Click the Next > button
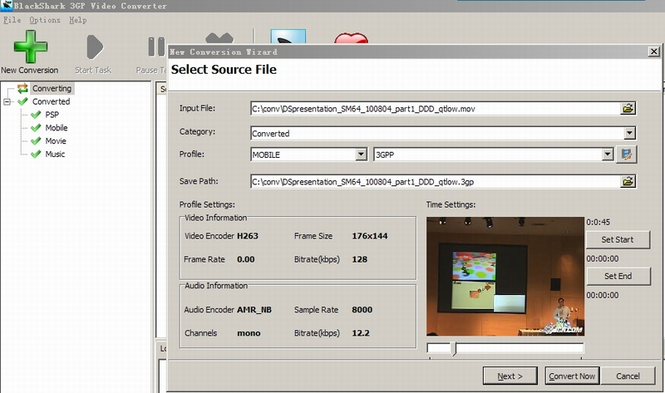The image size is (665, 393). click(x=510, y=376)
